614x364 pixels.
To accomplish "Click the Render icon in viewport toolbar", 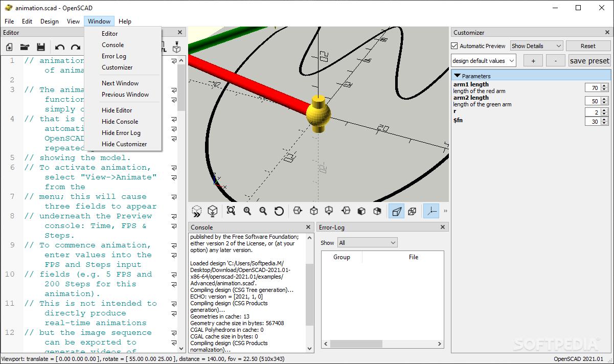I will (x=213, y=211).
